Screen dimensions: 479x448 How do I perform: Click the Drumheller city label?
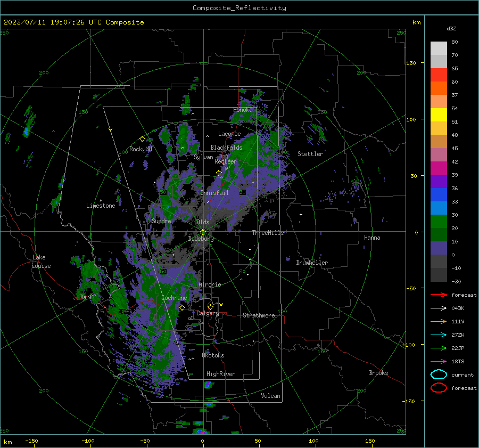tap(312, 263)
